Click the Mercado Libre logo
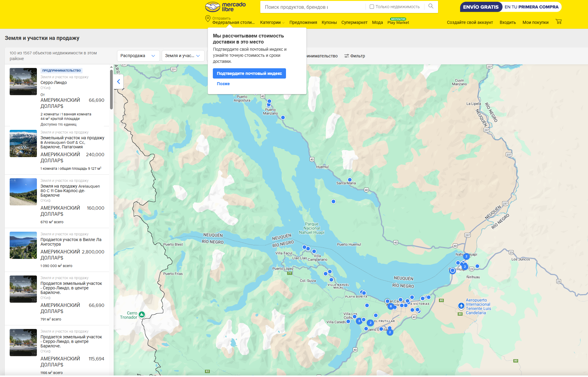 click(225, 7)
